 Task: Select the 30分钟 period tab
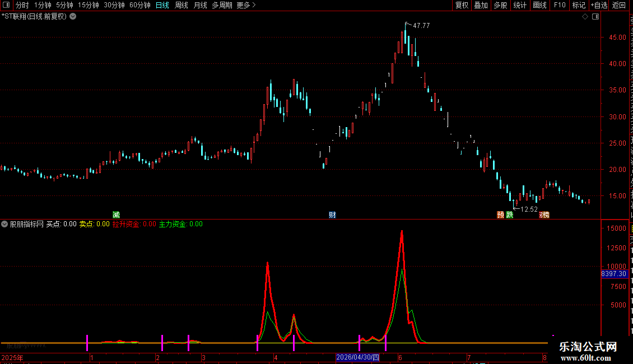click(114, 5)
